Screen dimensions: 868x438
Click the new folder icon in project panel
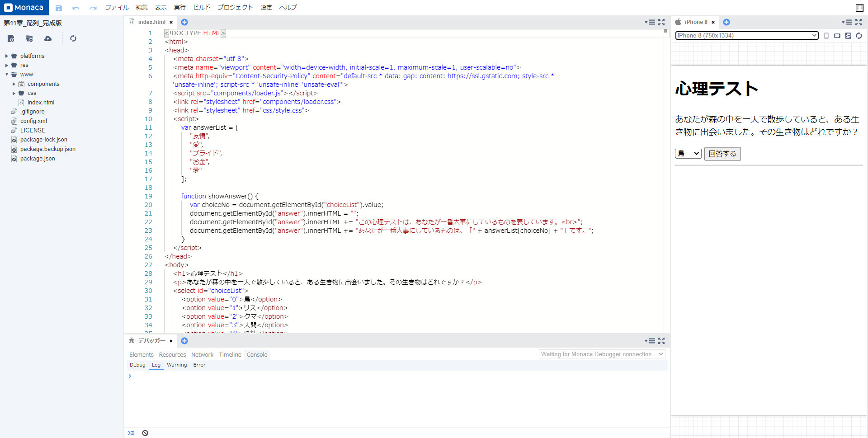[x=29, y=38]
